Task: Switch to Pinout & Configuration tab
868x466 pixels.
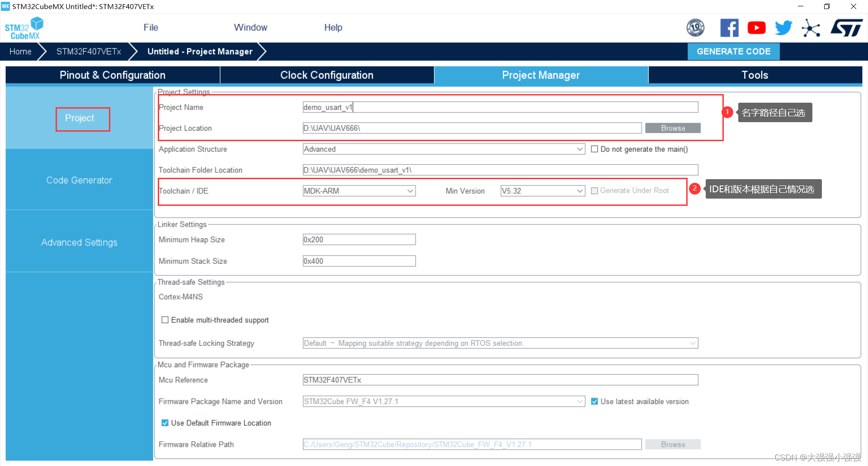Action: click(x=113, y=75)
